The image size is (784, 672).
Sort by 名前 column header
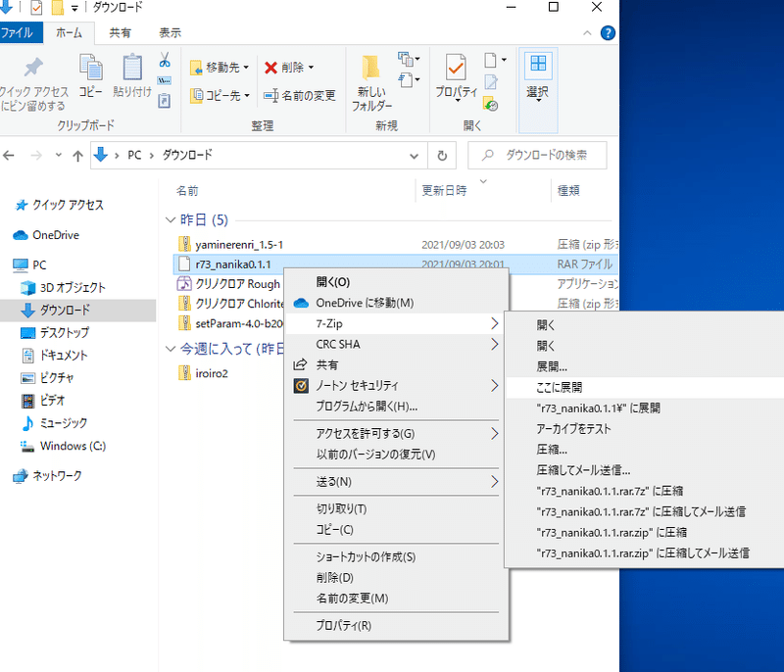(x=187, y=191)
